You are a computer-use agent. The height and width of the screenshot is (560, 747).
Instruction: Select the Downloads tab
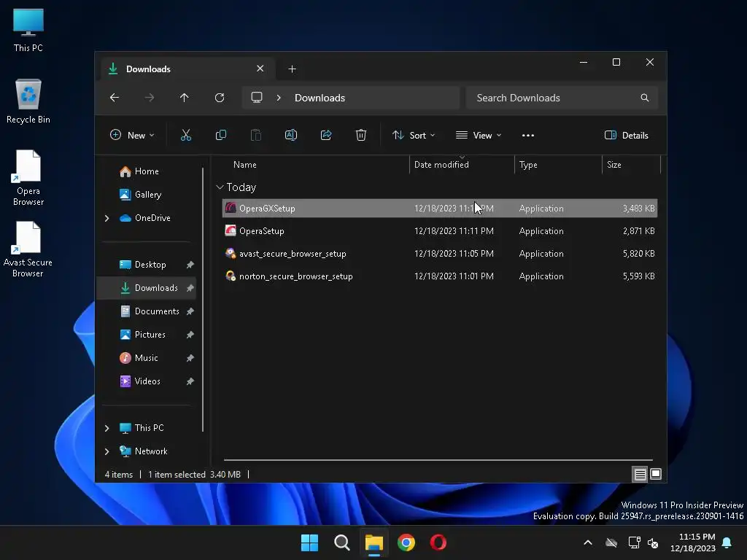click(x=187, y=69)
